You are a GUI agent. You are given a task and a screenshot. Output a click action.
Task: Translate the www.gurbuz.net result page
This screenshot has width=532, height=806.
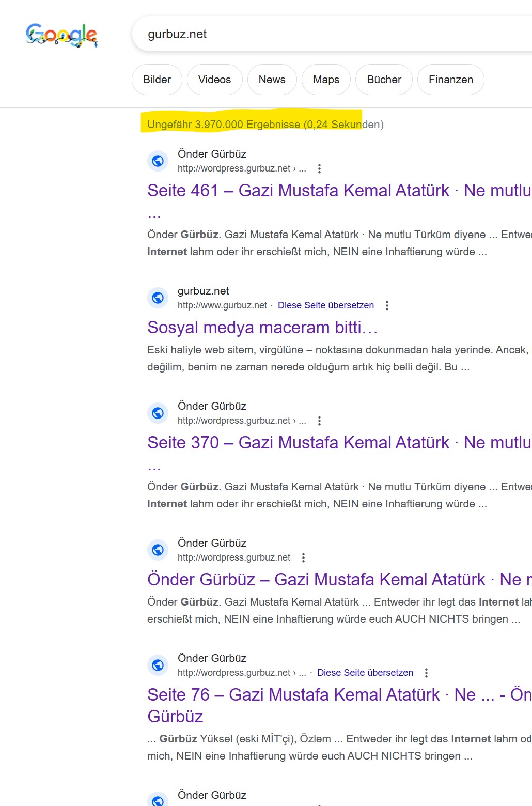326,305
